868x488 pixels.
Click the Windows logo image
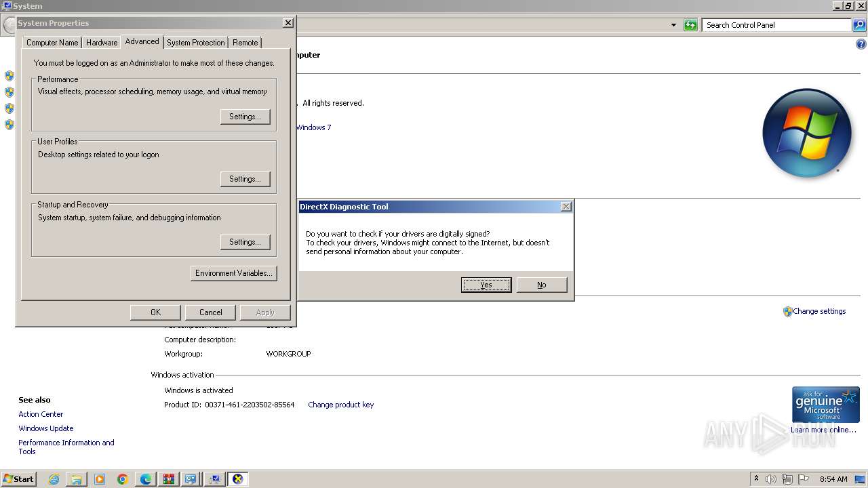807,133
